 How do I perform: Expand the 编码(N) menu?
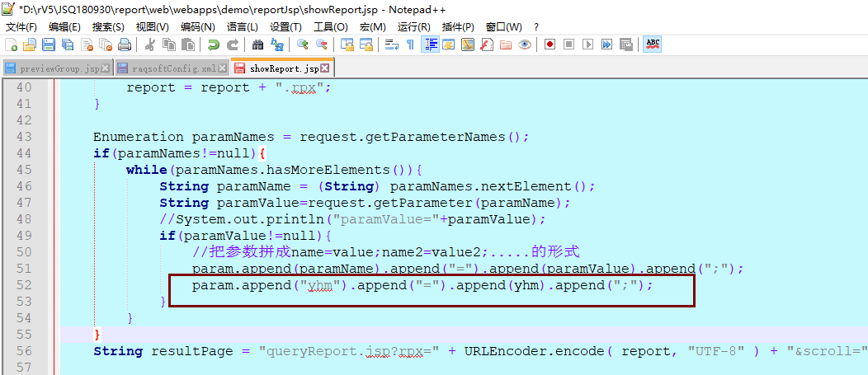tap(197, 27)
